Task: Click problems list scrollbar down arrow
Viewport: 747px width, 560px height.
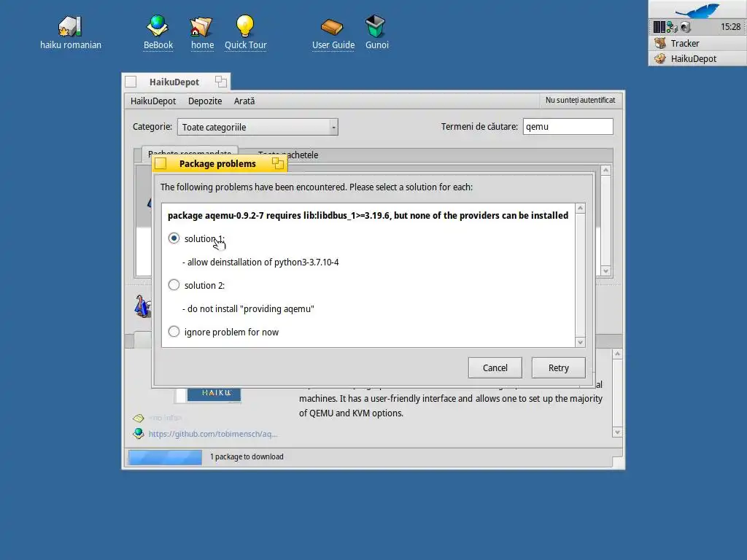Action: coord(580,342)
